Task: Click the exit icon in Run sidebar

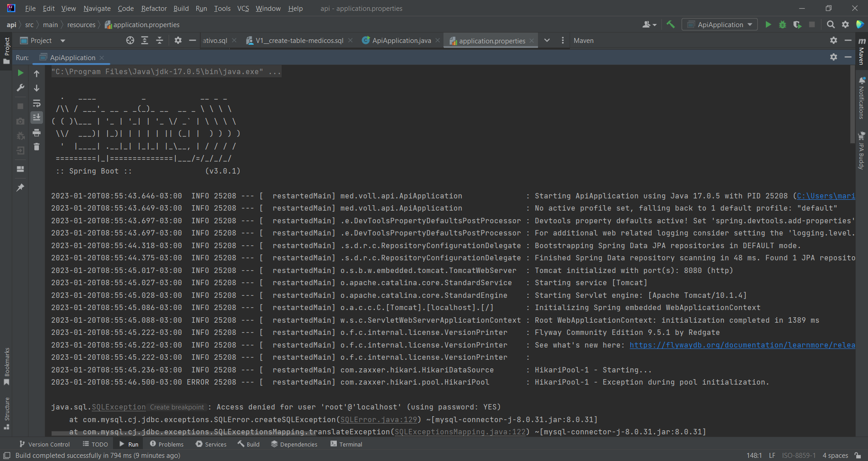Action: pyautogui.click(x=20, y=151)
